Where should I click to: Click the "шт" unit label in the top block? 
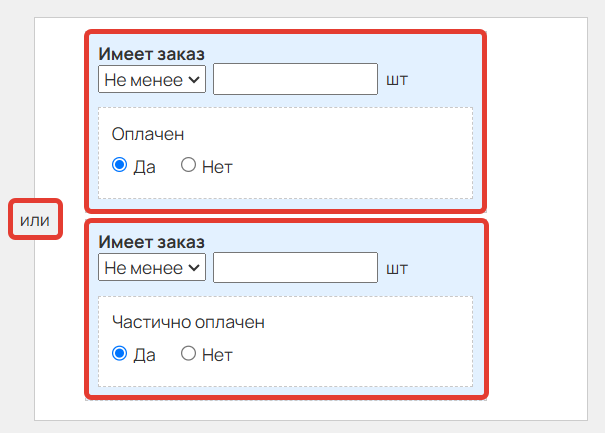click(x=397, y=80)
